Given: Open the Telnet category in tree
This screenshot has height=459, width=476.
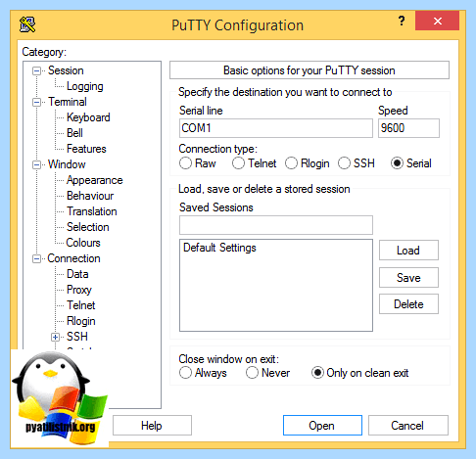Looking at the screenshot, I should pos(81,305).
